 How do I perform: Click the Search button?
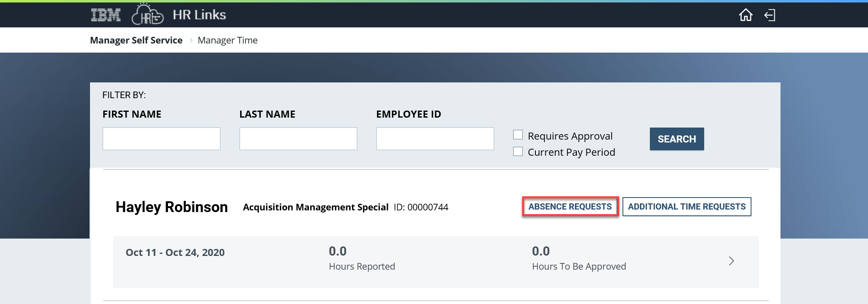click(x=677, y=139)
